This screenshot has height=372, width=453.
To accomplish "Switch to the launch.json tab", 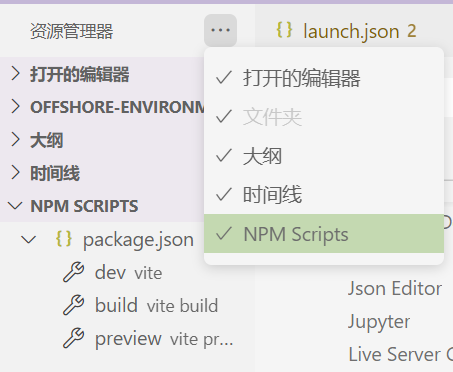I will (x=347, y=31).
